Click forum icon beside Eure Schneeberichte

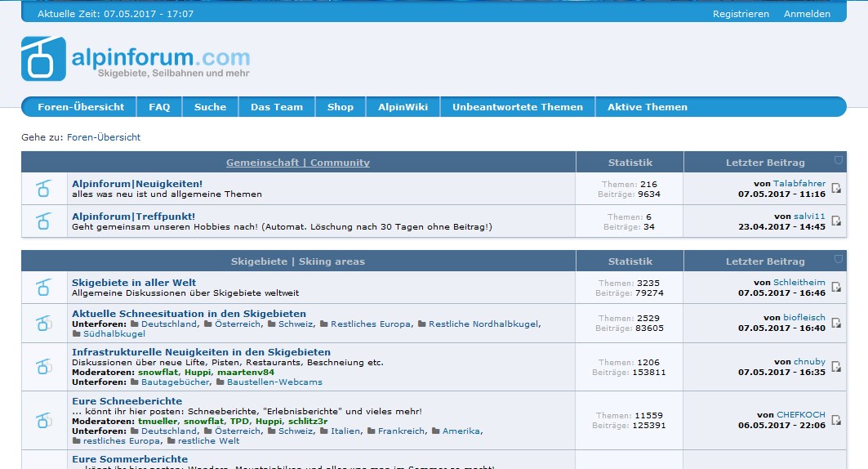[44, 420]
